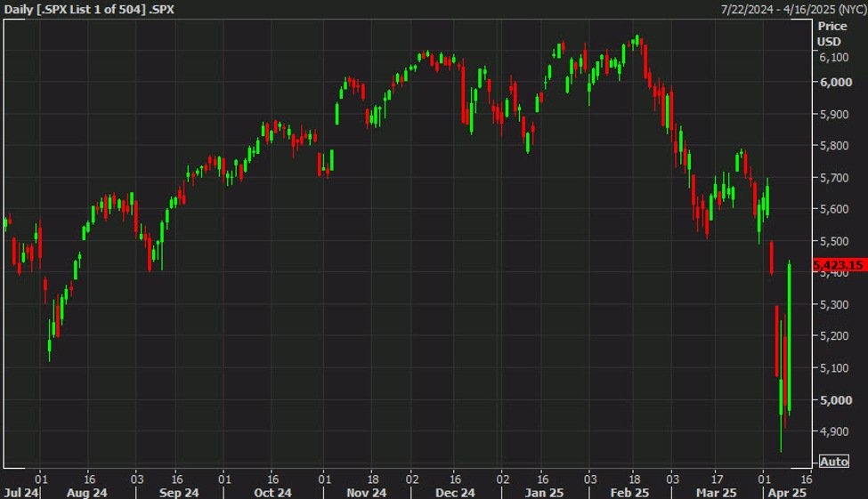Select the 'Aug 24' month label
Viewport: 868px width, 499px height.
tap(87, 492)
